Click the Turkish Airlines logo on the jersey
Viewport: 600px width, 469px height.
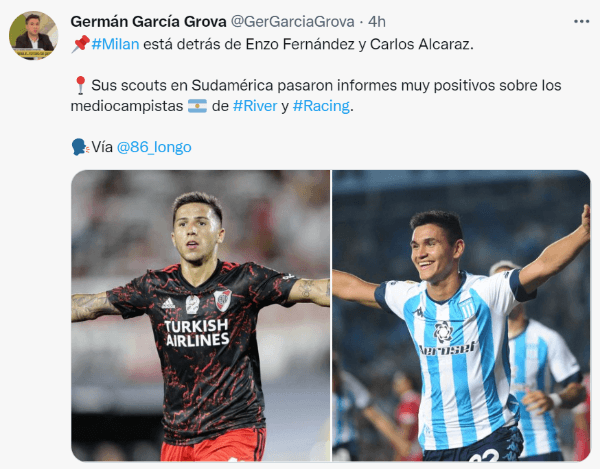pyautogui.click(x=197, y=332)
